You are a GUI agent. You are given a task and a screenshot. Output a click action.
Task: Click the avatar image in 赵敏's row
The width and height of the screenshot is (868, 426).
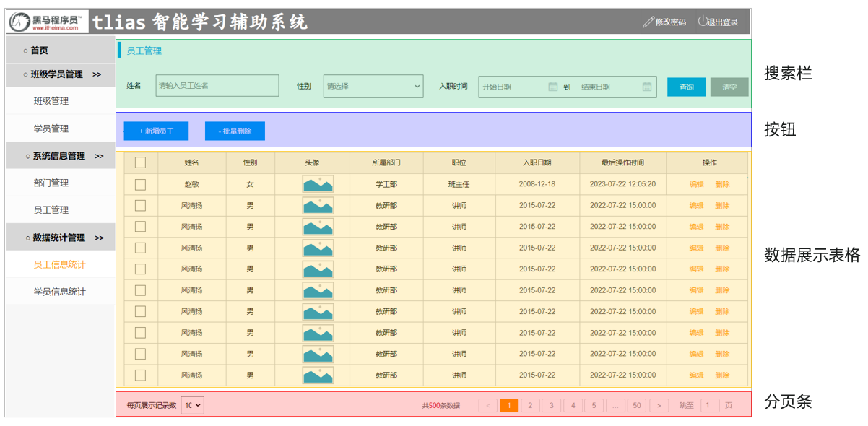pyautogui.click(x=318, y=184)
